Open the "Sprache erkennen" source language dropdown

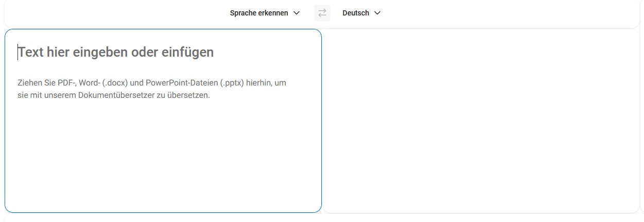259,13
